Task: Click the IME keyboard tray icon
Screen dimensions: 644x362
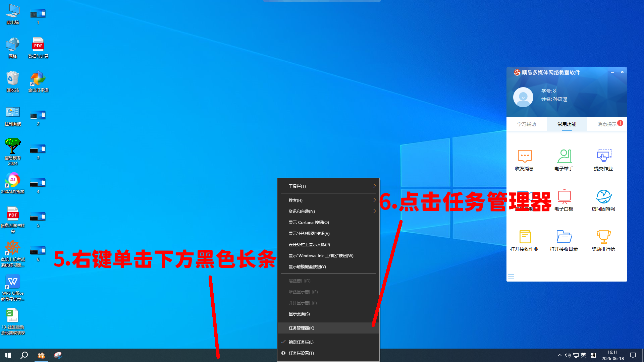Action: coord(593,355)
